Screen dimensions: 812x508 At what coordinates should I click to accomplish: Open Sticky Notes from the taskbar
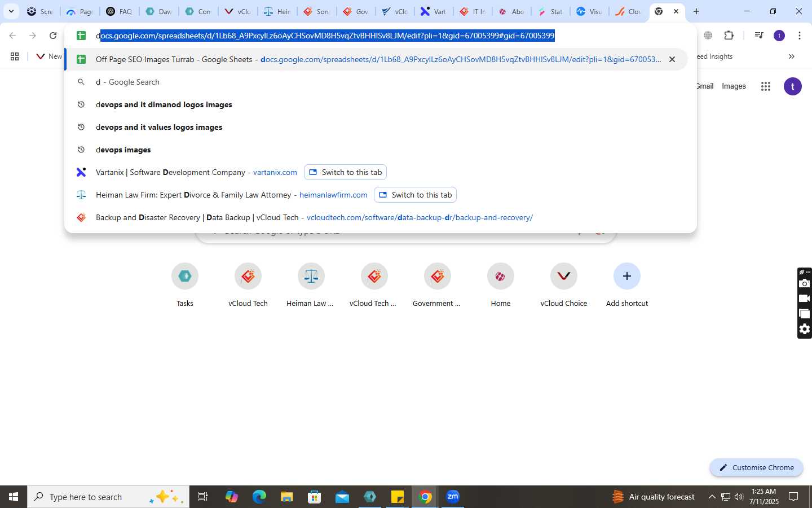(x=398, y=497)
